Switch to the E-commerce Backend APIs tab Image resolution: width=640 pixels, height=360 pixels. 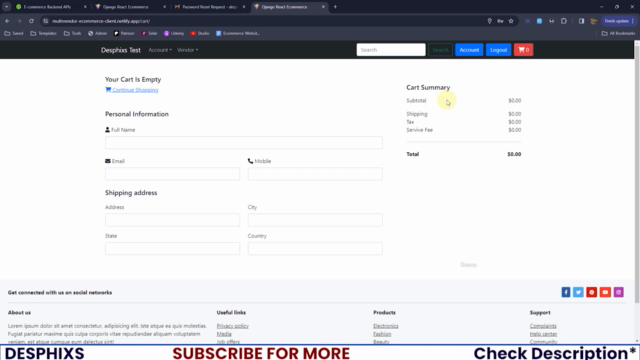point(47,7)
